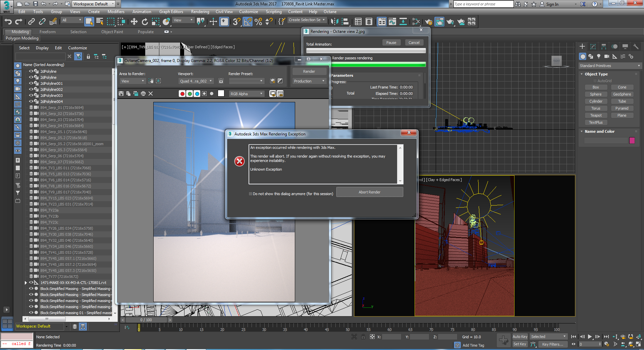Toggle the green channel in frame window
644x350 pixels.
[x=190, y=94]
